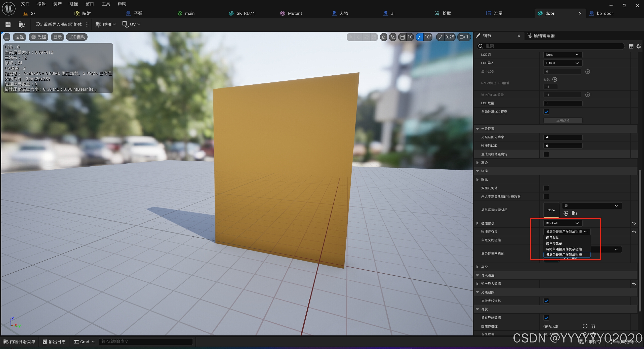Viewport: 644px width, 349px height.
Task: Reset 碰撞复杂度 to default arrow
Action: click(634, 232)
